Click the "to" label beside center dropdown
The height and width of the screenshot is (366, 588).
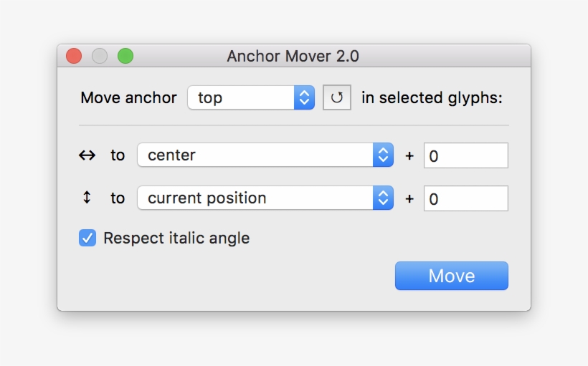pos(118,155)
